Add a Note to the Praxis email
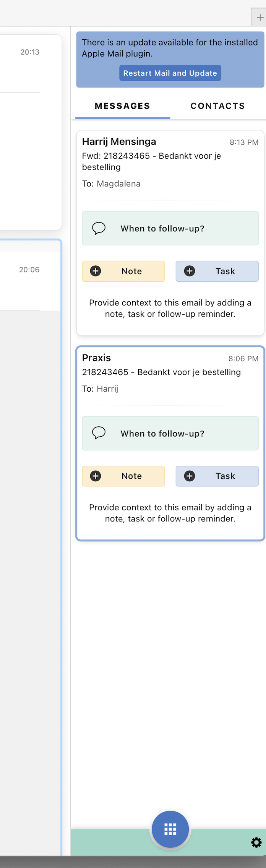266x868 pixels. coord(123,476)
